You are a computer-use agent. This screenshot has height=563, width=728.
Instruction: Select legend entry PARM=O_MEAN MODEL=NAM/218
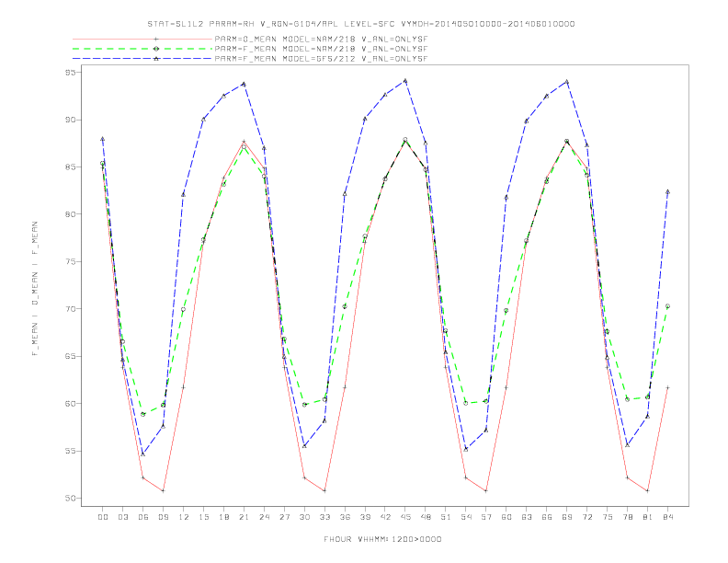pyautogui.click(x=321, y=39)
